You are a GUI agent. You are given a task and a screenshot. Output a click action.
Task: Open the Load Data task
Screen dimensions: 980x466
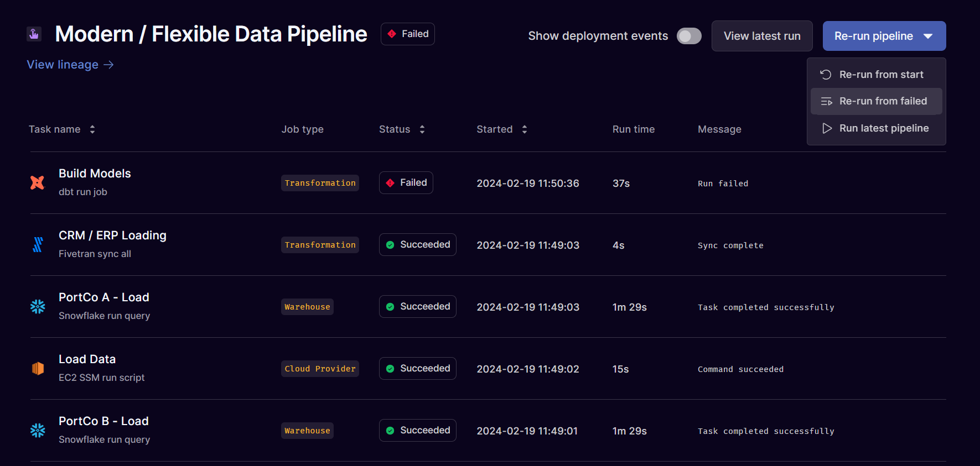point(87,359)
